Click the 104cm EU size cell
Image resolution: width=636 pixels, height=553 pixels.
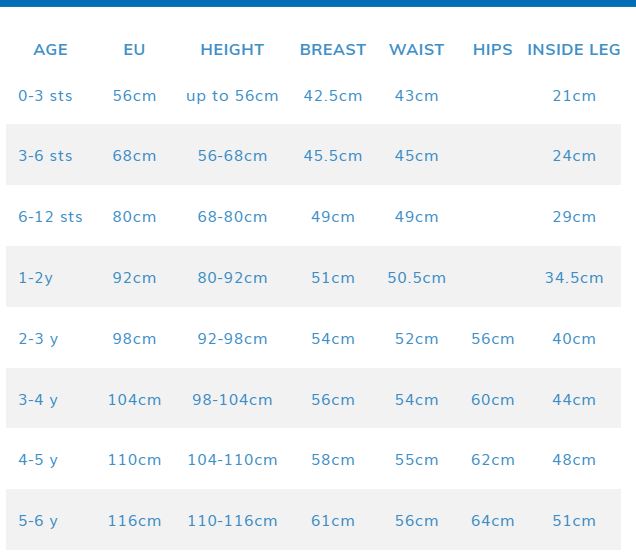[x=134, y=400]
